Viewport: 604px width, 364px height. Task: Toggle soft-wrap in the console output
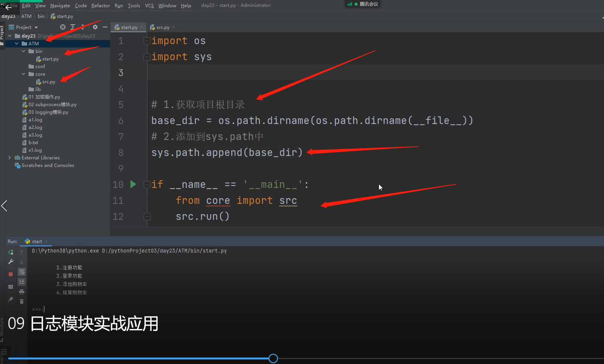[x=22, y=272]
